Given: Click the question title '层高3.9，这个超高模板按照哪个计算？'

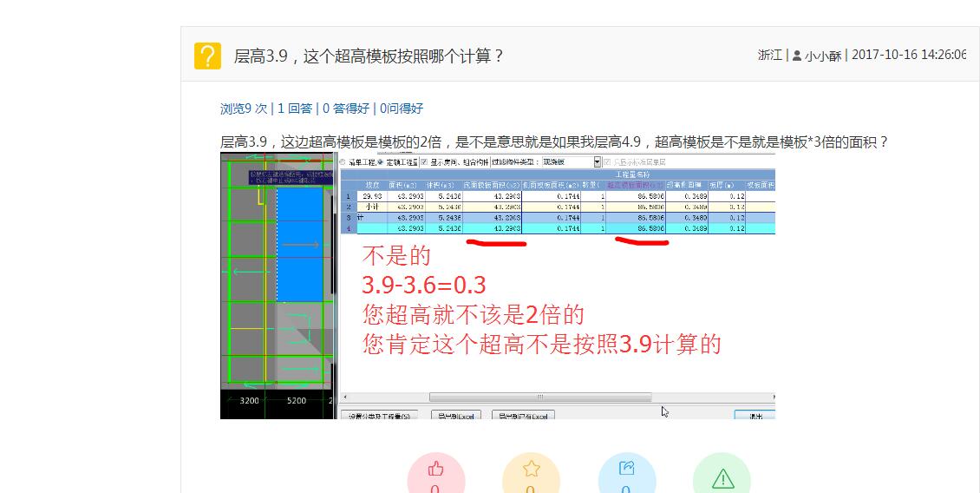Looking at the screenshot, I should pyautogui.click(x=369, y=56).
